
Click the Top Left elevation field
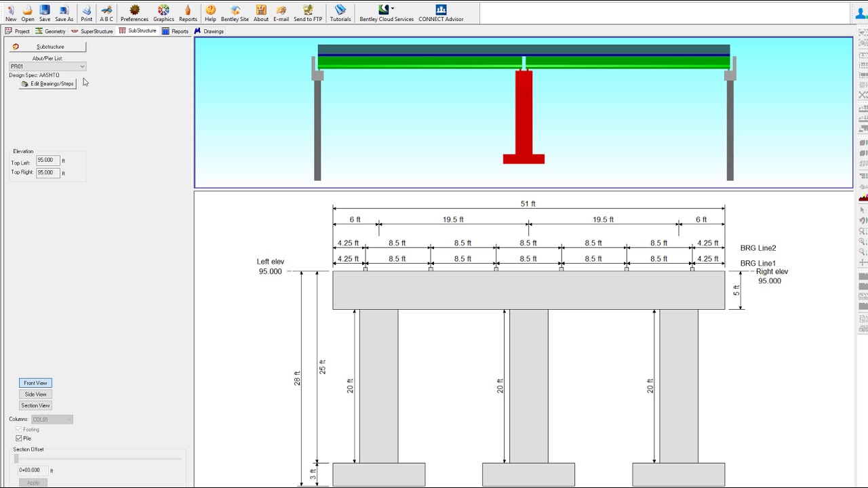(x=48, y=161)
